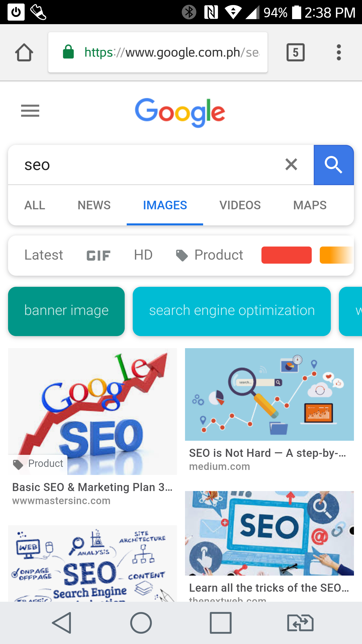The width and height of the screenshot is (362, 644).
Task: Toggle the GIF filter
Action: point(98,256)
